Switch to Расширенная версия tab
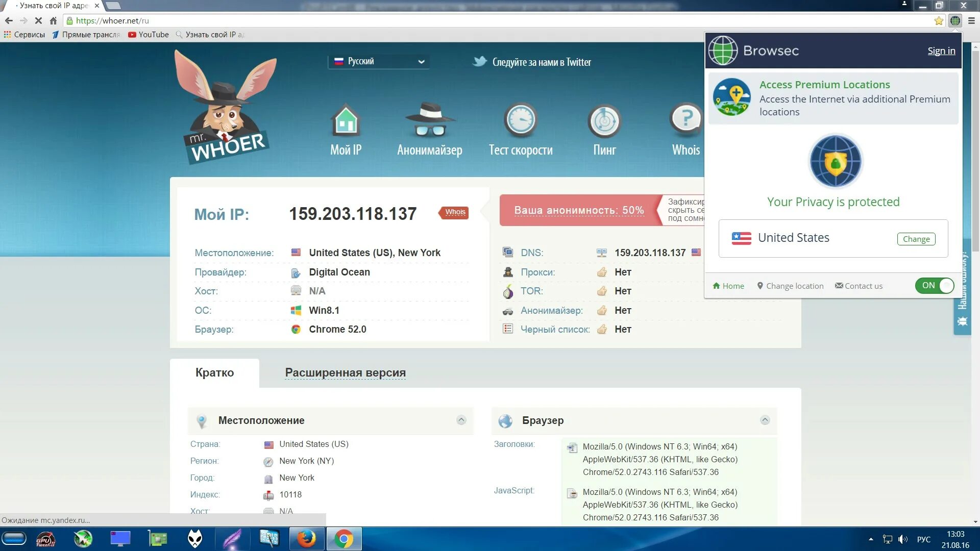The image size is (980, 551). pos(345,372)
